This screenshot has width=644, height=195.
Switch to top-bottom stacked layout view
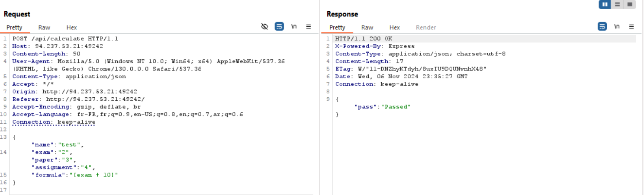point(617,4)
